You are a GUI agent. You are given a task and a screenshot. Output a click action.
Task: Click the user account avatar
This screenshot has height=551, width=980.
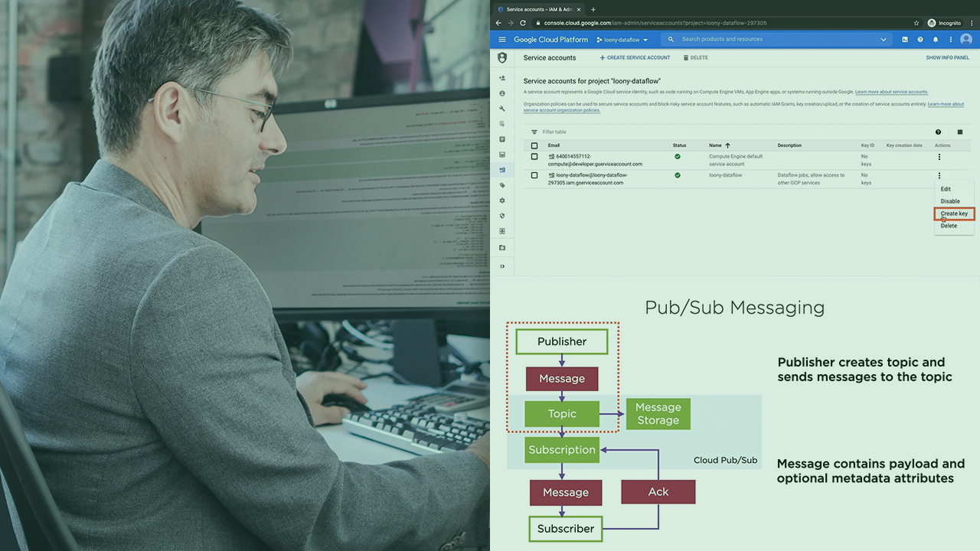coord(965,40)
